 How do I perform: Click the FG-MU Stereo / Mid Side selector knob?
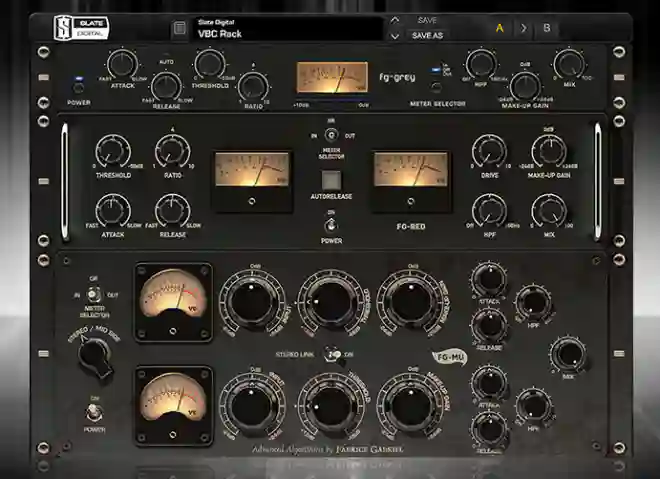click(96, 357)
